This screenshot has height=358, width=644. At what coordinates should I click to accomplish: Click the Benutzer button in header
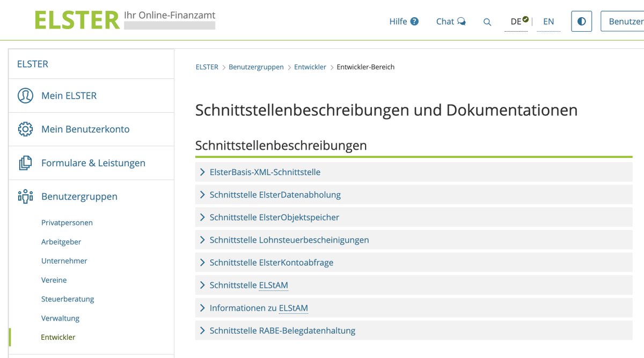click(623, 22)
